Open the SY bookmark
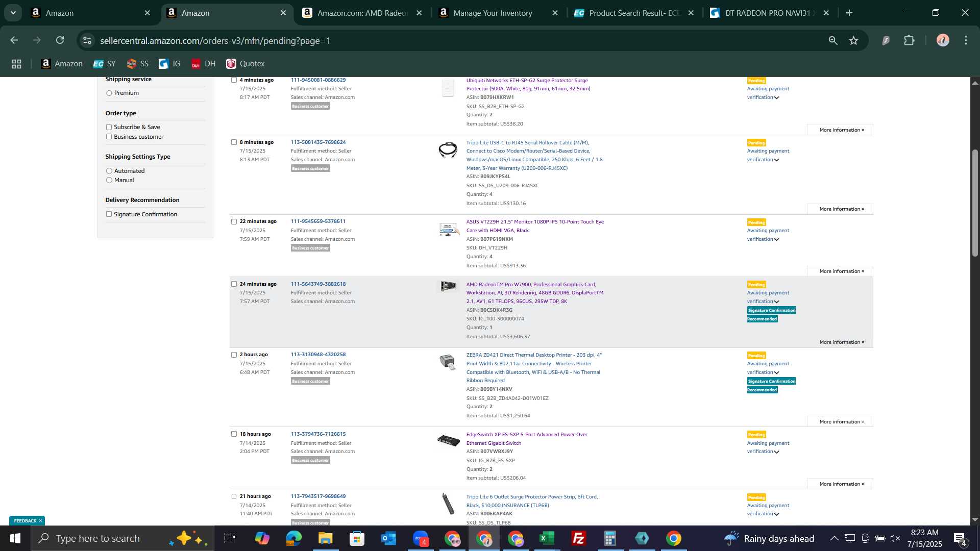This screenshot has width=980, height=551. point(105,64)
